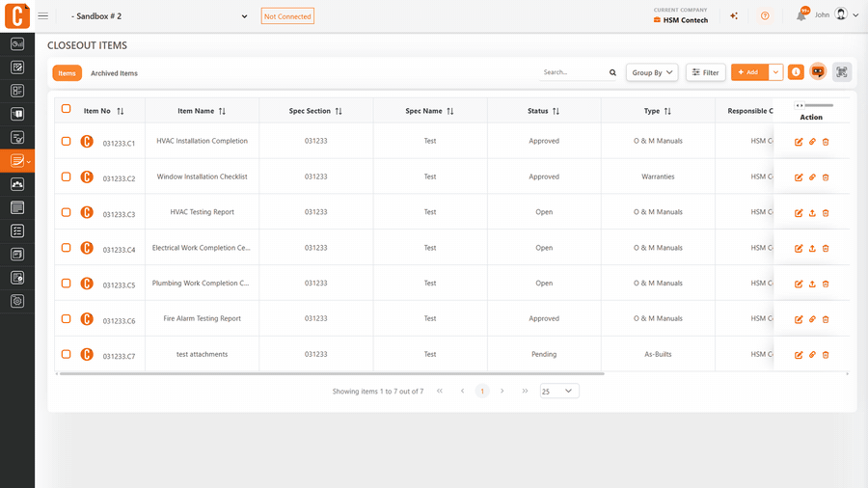Click the orange C app logo
This screenshot has height=488, width=868.
pos(17,15)
